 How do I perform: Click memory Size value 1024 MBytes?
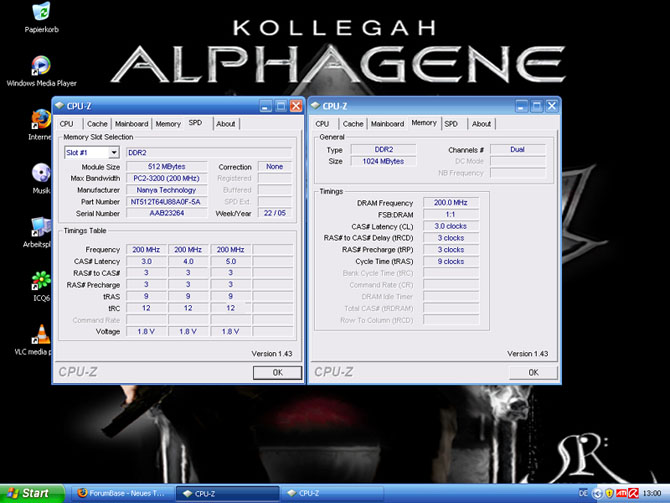point(383,161)
